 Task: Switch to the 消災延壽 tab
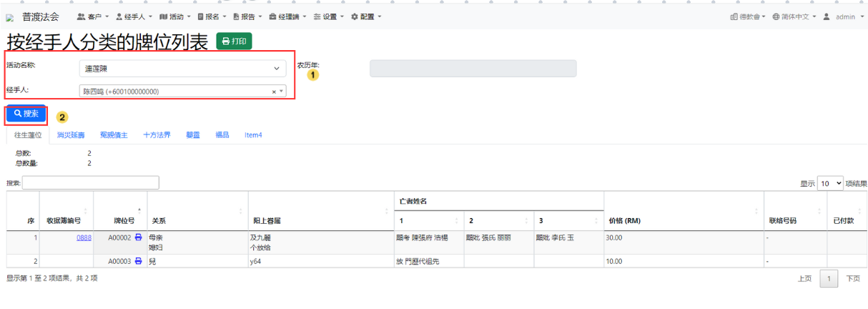pos(71,134)
